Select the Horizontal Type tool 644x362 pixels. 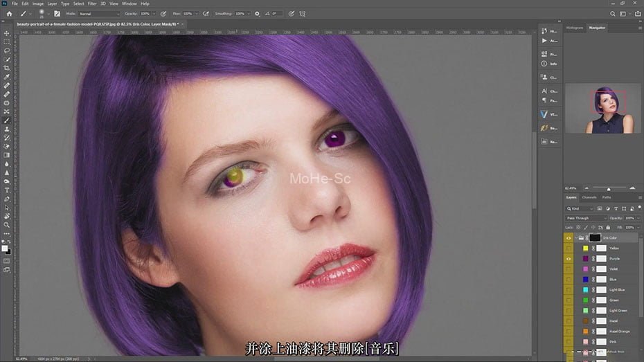(x=7, y=190)
